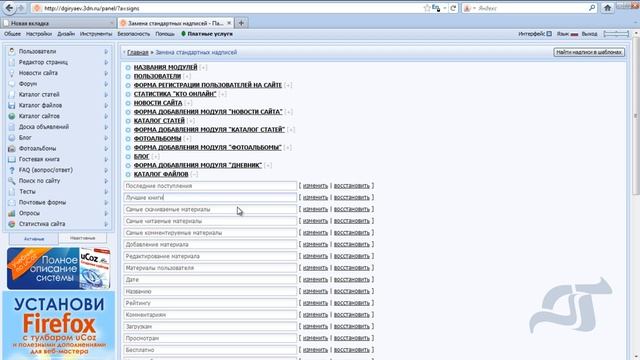
Task: Expand ФОТОАЛЬБОМЫ plus sign
Action: (187, 139)
